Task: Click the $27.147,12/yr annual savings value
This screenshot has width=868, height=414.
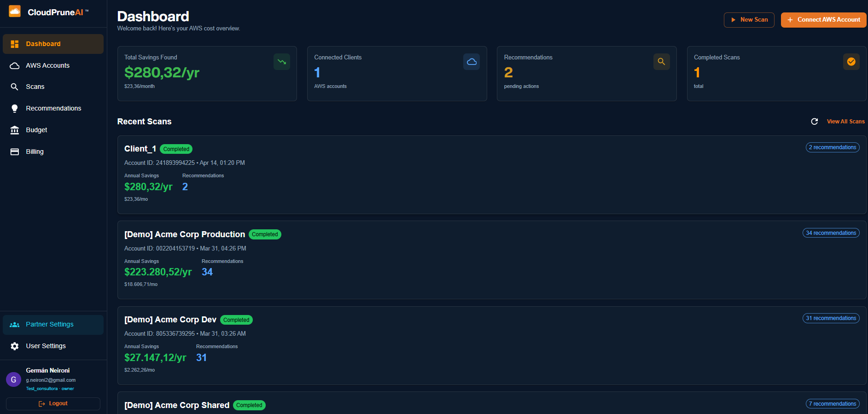Action: click(155, 358)
